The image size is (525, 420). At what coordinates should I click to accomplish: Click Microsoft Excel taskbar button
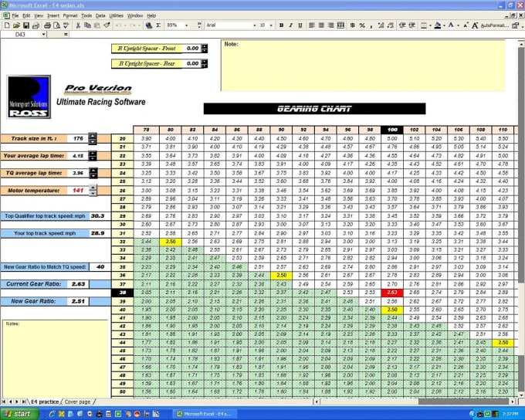point(206,414)
